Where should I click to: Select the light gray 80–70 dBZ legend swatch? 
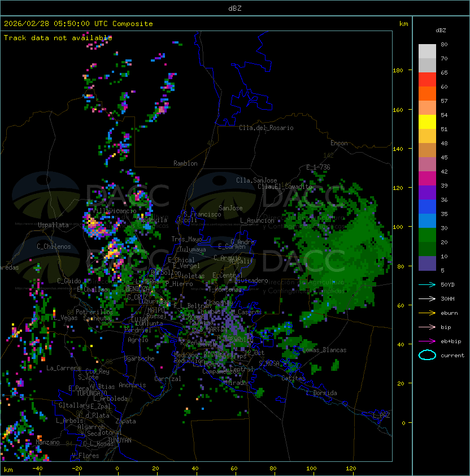click(427, 51)
